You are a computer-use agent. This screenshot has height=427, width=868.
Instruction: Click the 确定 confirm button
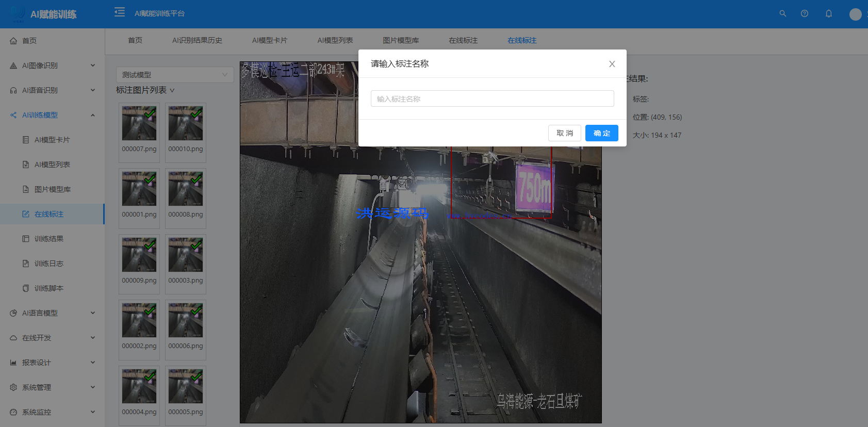[x=601, y=133]
